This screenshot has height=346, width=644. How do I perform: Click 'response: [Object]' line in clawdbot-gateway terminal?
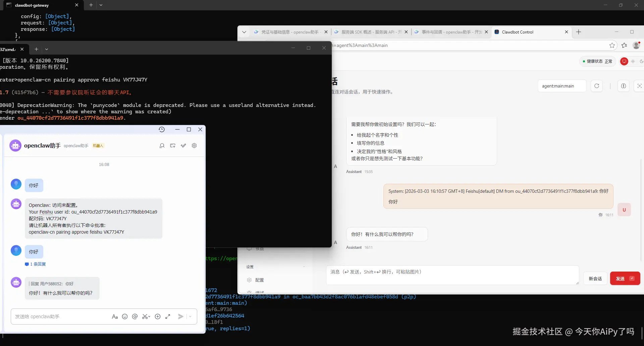tap(48, 29)
